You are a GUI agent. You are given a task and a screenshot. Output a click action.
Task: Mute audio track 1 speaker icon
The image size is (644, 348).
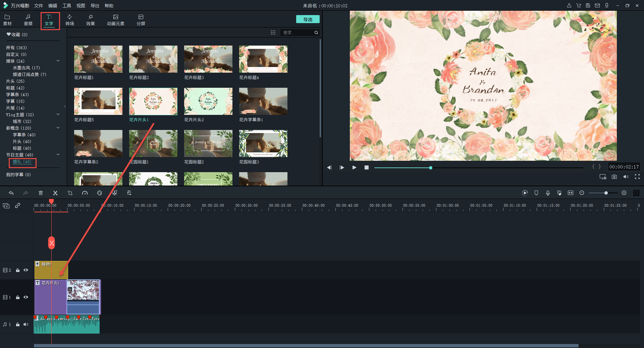pos(26,324)
